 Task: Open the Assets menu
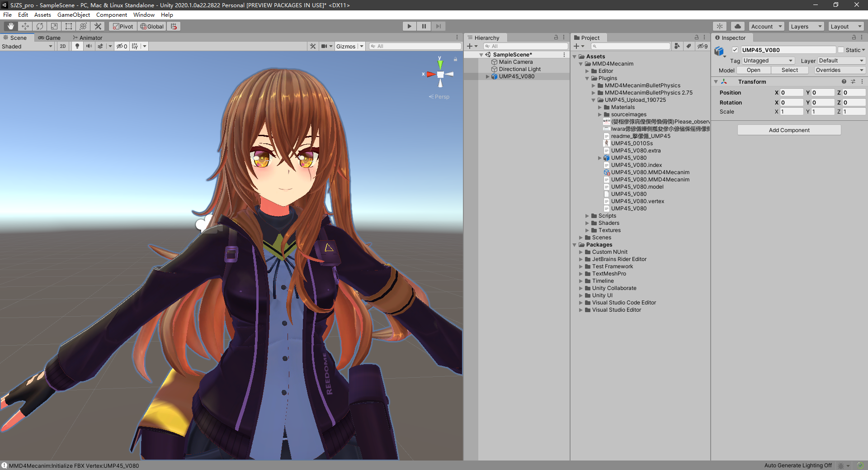coord(42,14)
